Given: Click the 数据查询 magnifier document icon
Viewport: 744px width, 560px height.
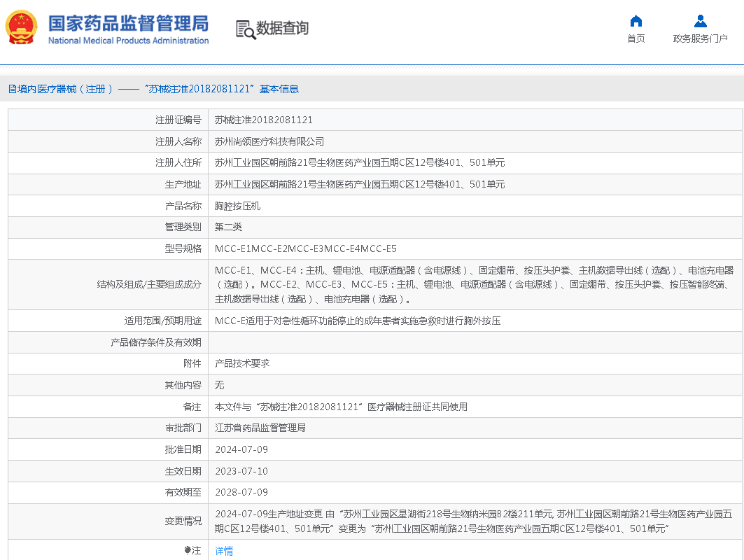Looking at the screenshot, I should [245, 29].
